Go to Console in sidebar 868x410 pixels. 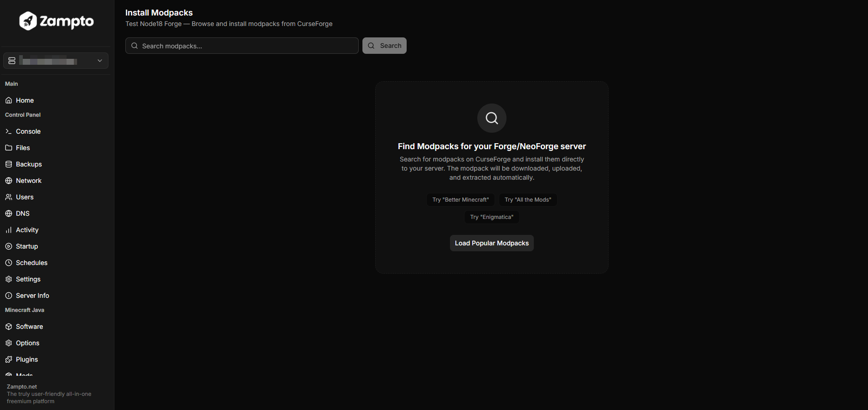point(56,131)
